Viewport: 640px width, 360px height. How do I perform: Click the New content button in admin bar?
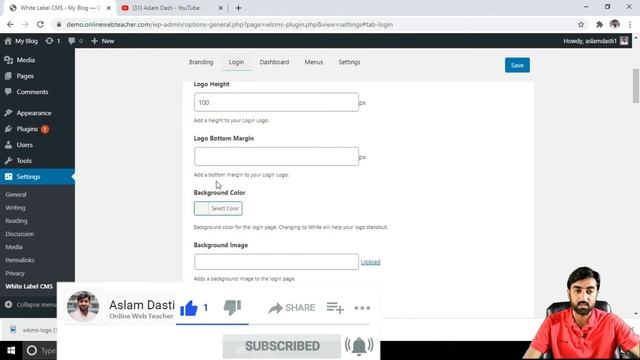click(103, 41)
